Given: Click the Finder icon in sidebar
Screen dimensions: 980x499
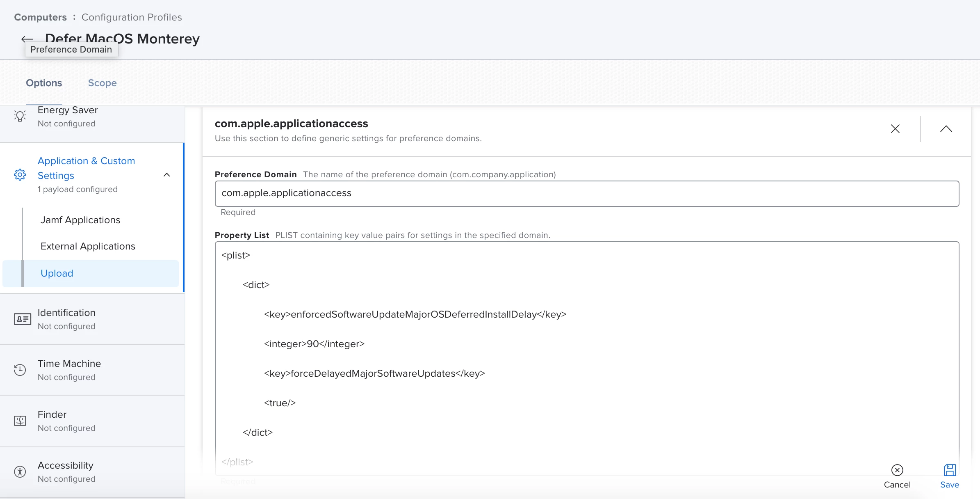Looking at the screenshot, I should (20, 421).
